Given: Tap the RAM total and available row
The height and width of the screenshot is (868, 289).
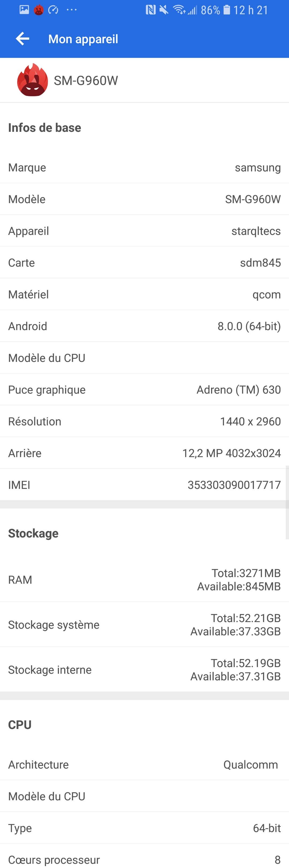Looking at the screenshot, I should (144, 579).
